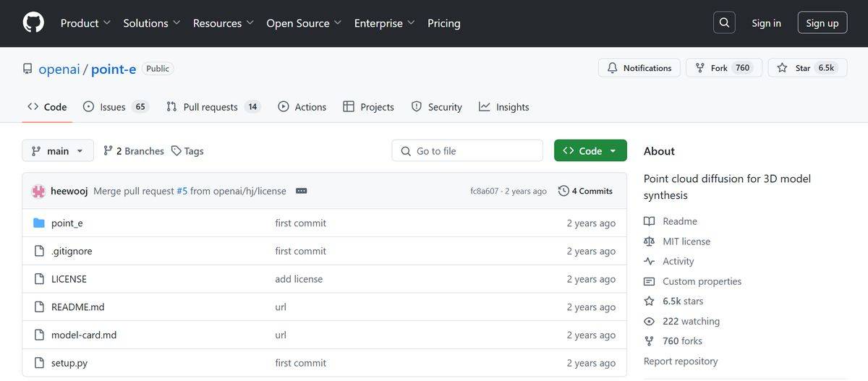Click the Public visibility badge
The height and width of the screenshot is (381, 868).
tap(158, 69)
